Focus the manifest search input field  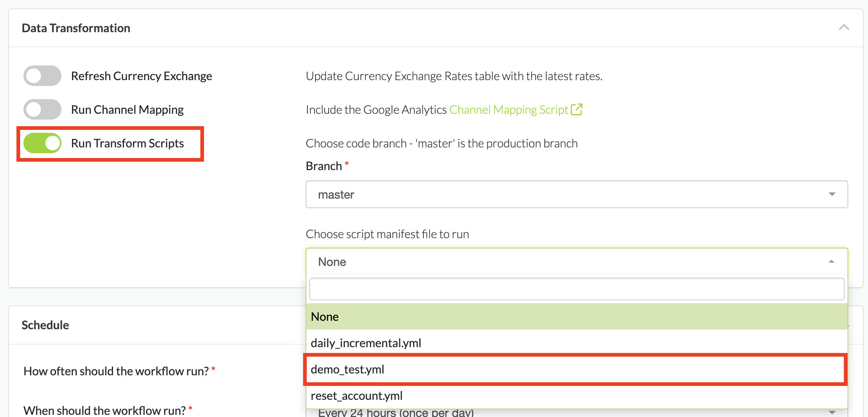pos(576,289)
